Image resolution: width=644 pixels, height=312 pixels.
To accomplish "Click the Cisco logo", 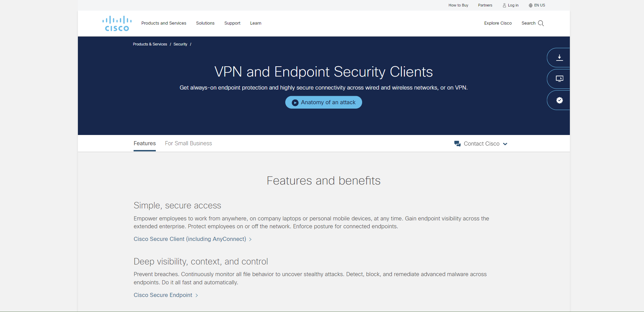I will (x=116, y=23).
